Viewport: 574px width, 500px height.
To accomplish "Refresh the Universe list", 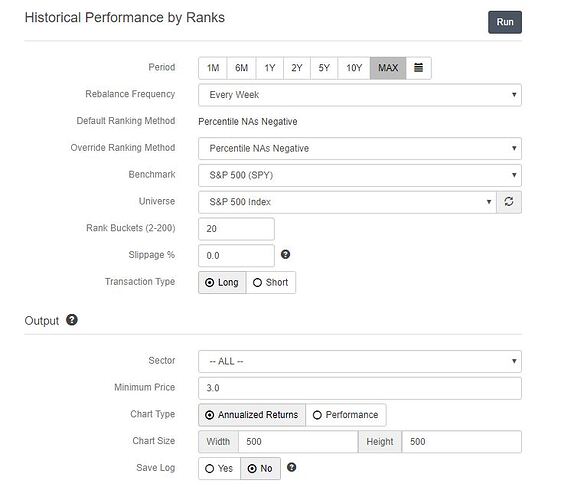I will click(x=509, y=202).
